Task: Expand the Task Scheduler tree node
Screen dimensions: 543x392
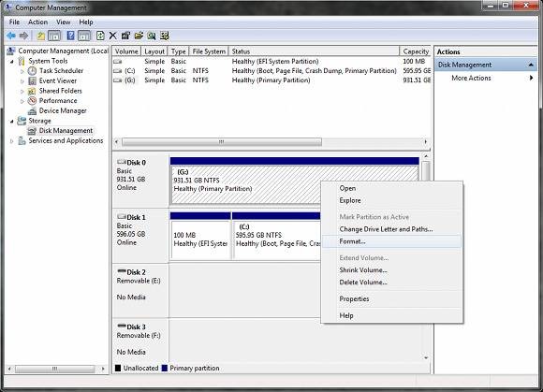Action: tap(22, 71)
